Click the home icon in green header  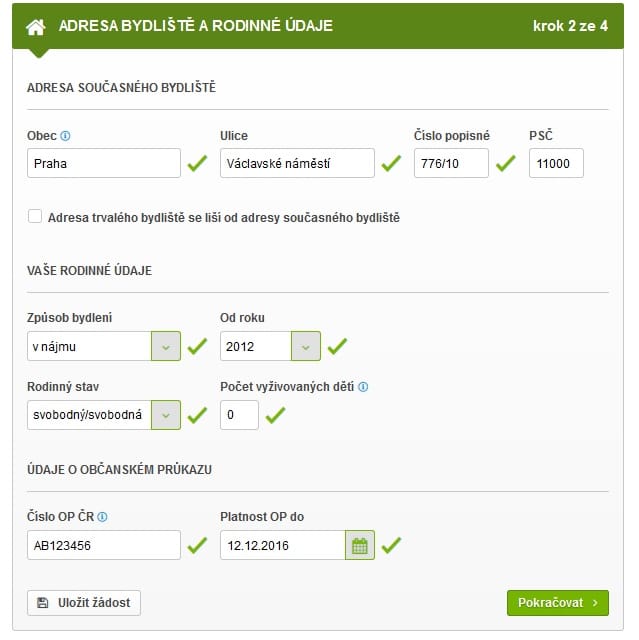(36, 27)
